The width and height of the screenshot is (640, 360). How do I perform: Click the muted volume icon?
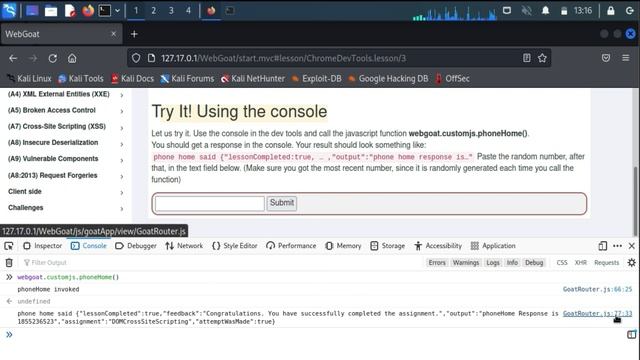point(527,11)
